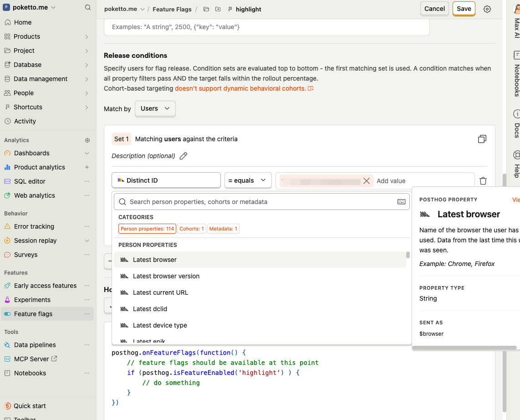Filter by Person properties: 114 category
The width and height of the screenshot is (520, 420).
click(147, 229)
